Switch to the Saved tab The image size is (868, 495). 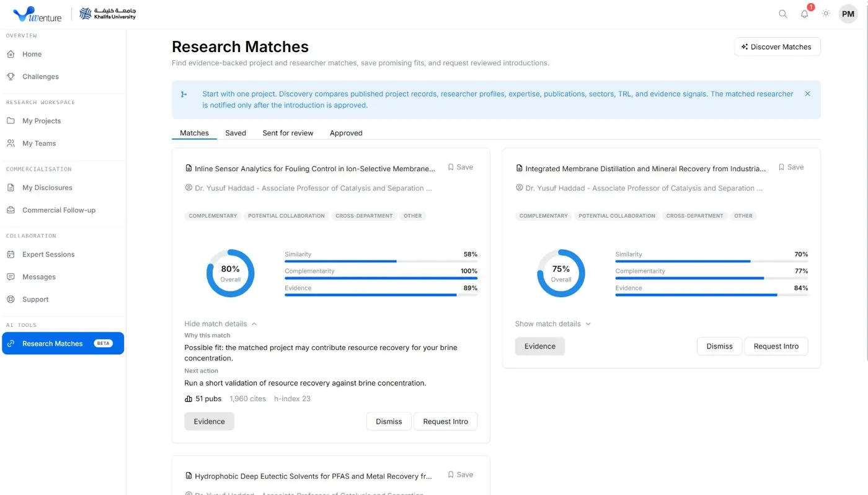(236, 133)
